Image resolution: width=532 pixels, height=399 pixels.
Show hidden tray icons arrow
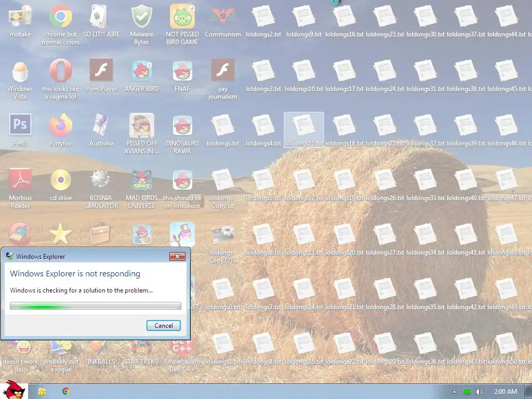[454, 392]
